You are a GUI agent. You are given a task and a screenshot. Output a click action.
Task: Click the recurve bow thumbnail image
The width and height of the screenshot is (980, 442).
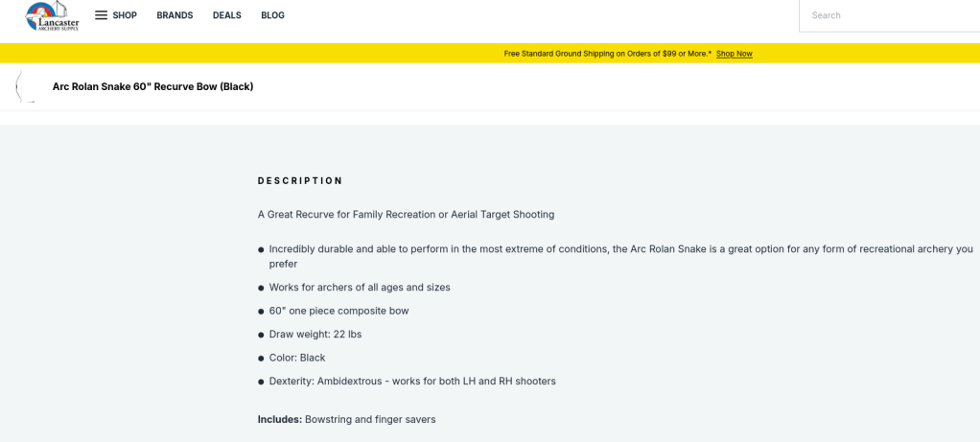(x=23, y=86)
